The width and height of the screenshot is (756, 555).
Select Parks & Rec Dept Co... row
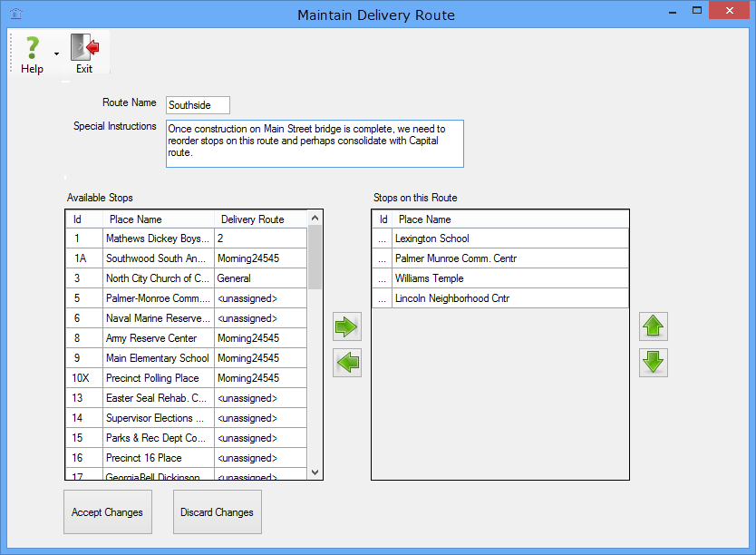pos(186,438)
